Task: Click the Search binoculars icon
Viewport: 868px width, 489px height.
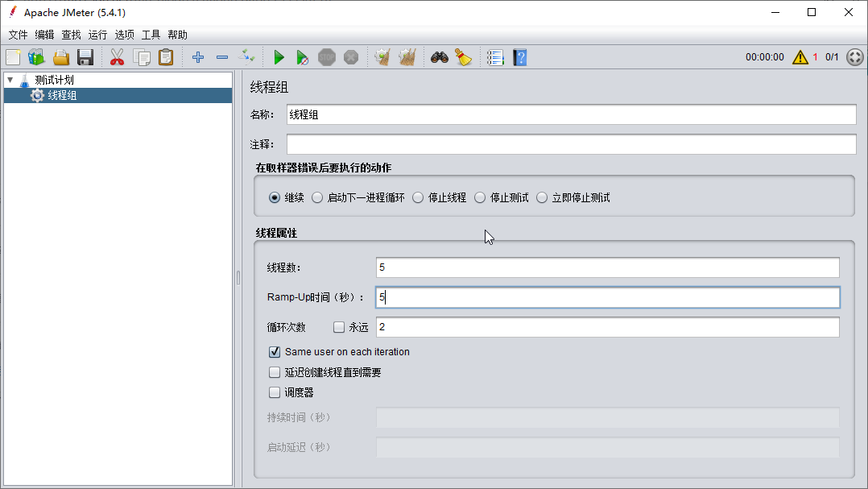Action: 440,57
